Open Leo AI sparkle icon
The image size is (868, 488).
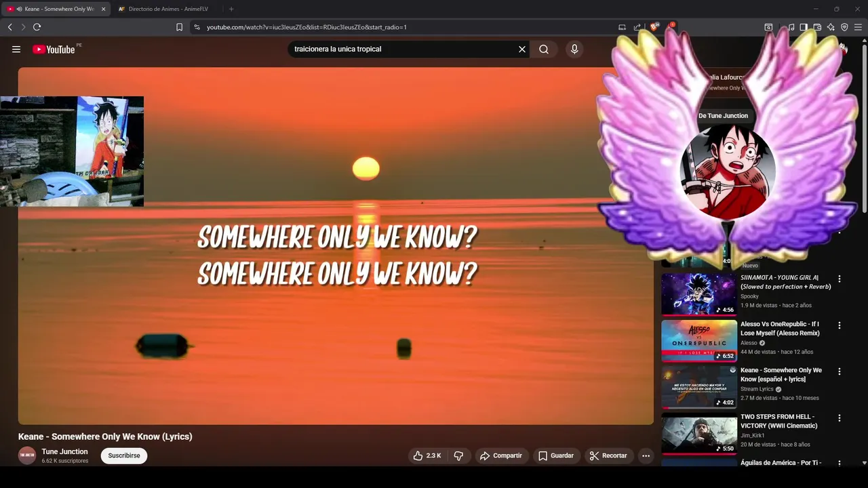point(831,27)
